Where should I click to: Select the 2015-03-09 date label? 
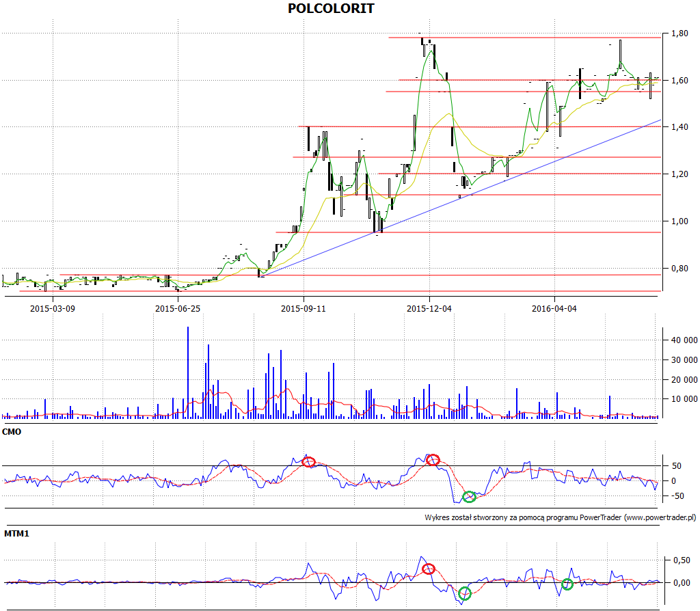[53, 308]
